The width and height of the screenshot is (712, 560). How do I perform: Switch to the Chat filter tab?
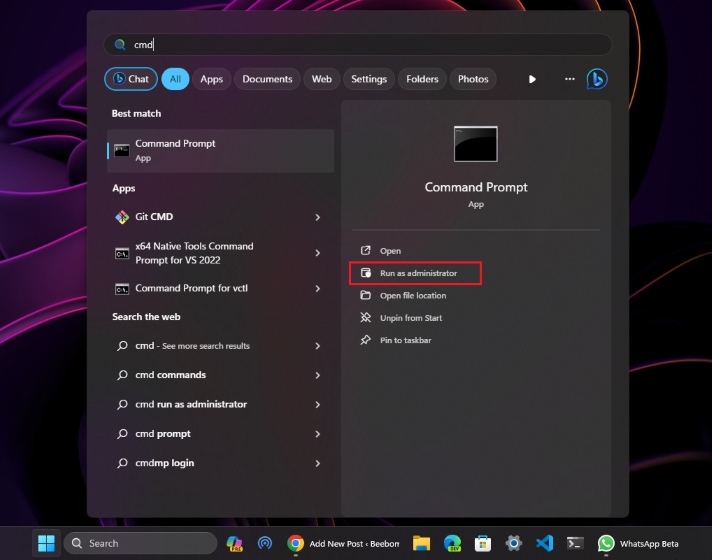tap(131, 79)
